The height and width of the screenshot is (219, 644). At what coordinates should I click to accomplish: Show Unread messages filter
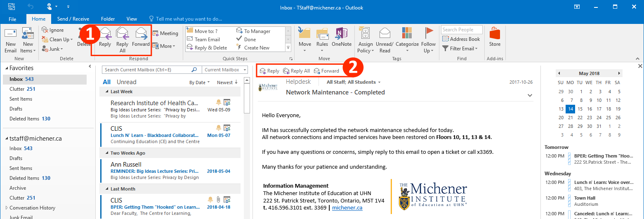(126, 82)
